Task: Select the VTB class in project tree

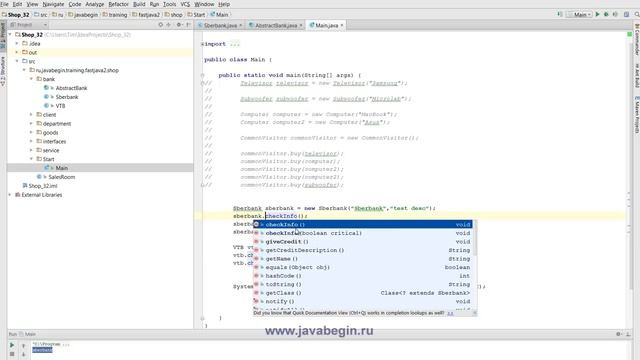Action: [60, 106]
